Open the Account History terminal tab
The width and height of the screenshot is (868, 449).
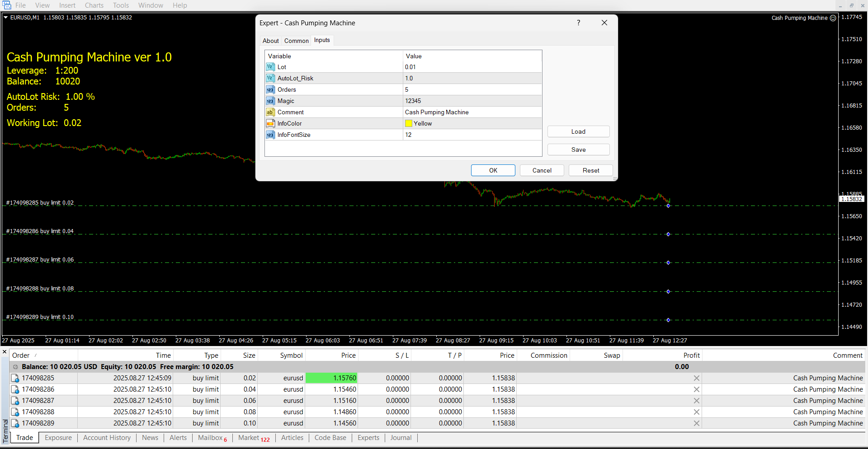107,438
